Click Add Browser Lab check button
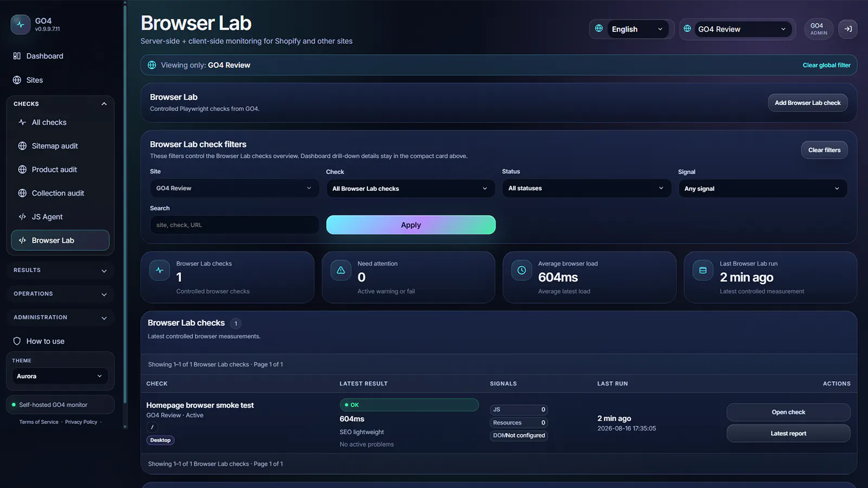This screenshot has width=868, height=488. point(807,102)
